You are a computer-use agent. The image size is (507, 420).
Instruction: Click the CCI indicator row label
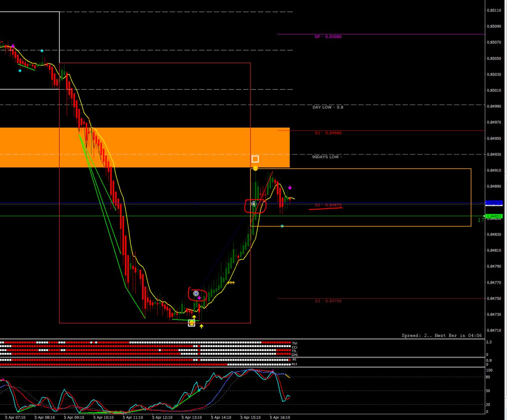294,347
